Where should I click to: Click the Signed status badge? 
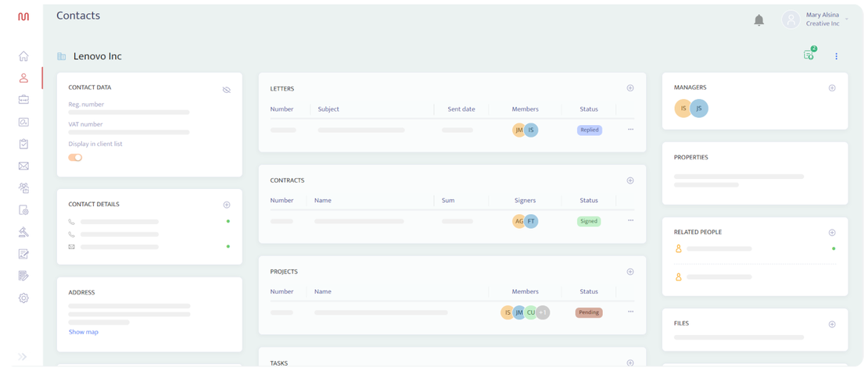click(x=589, y=221)
